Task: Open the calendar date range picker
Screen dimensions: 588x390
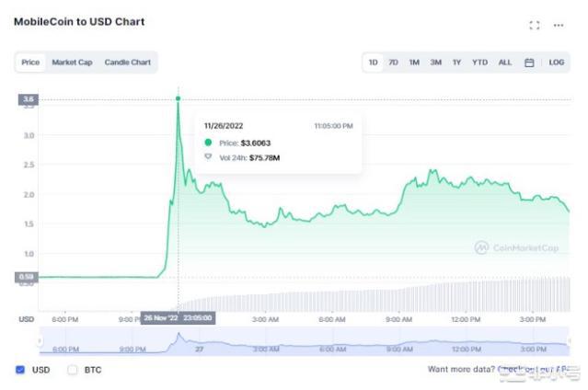Action: (x=529, y=63)
